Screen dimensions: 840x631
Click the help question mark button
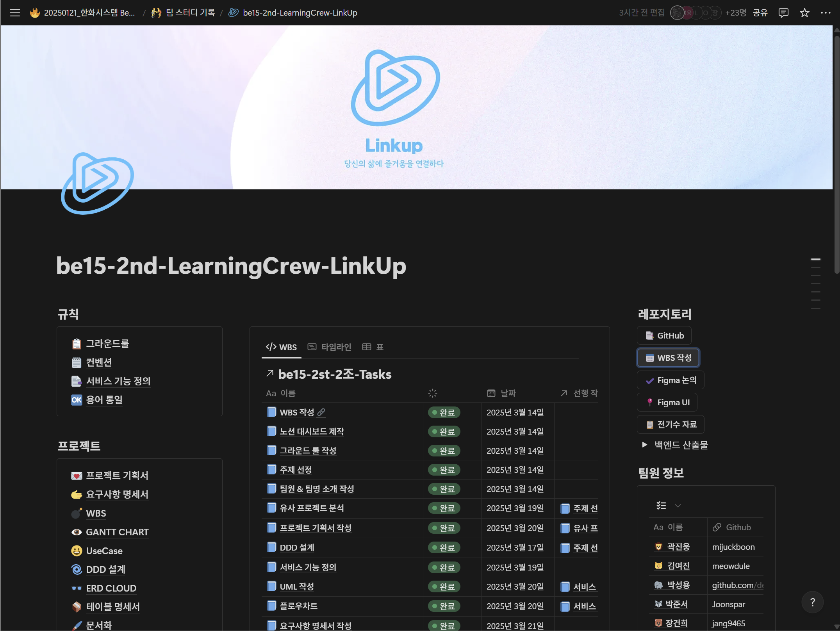(812, 602)
